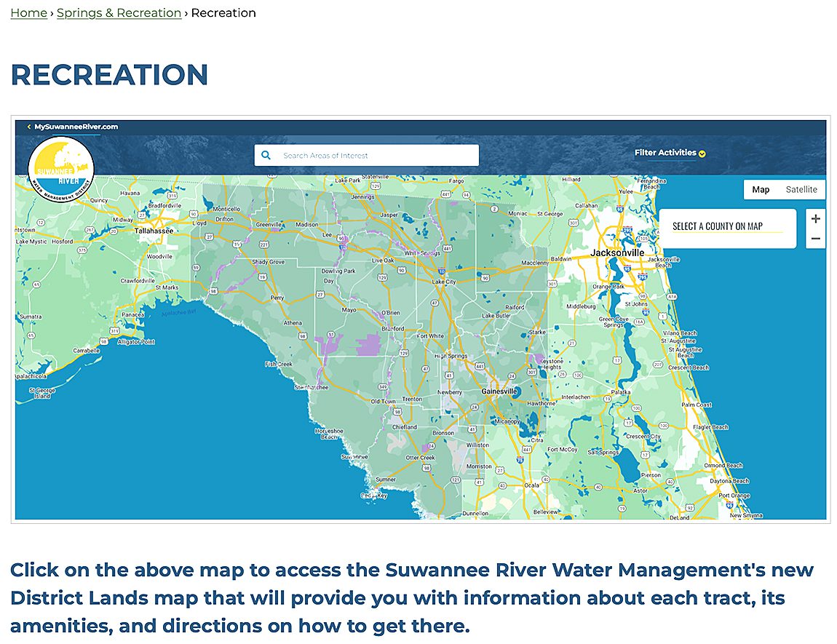Open the Filter Activities dropdown

665,153
